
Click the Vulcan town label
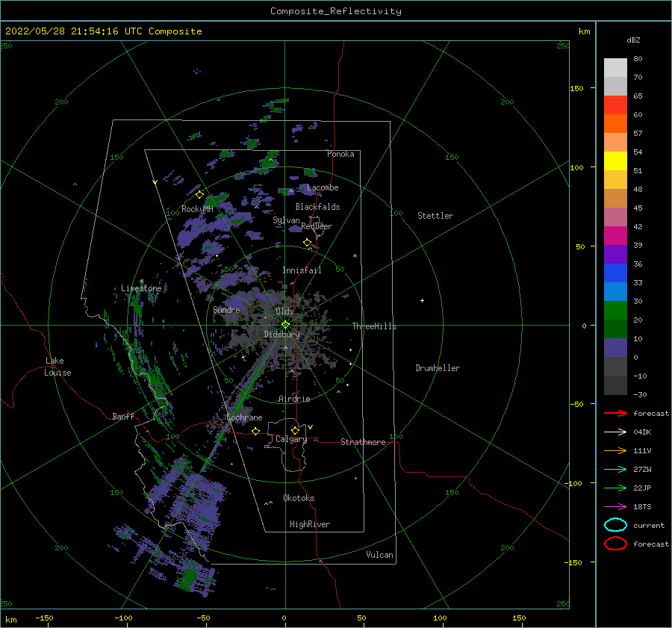379,555
